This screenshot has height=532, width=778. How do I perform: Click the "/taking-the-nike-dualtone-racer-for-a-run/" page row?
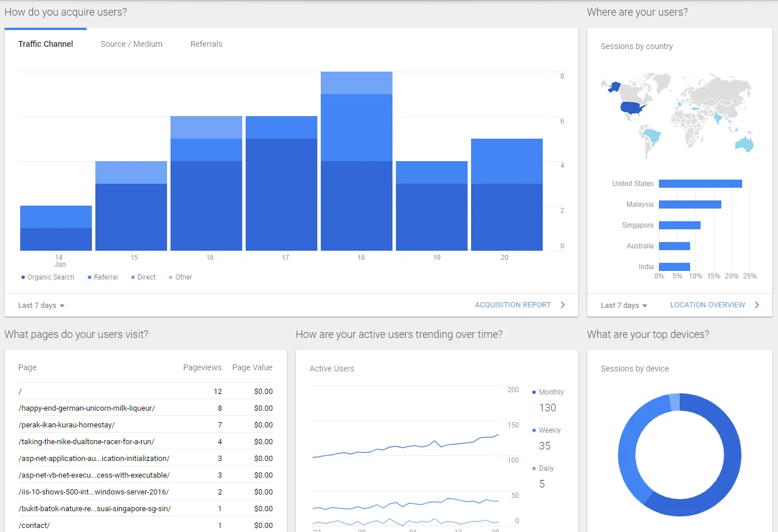146,442
